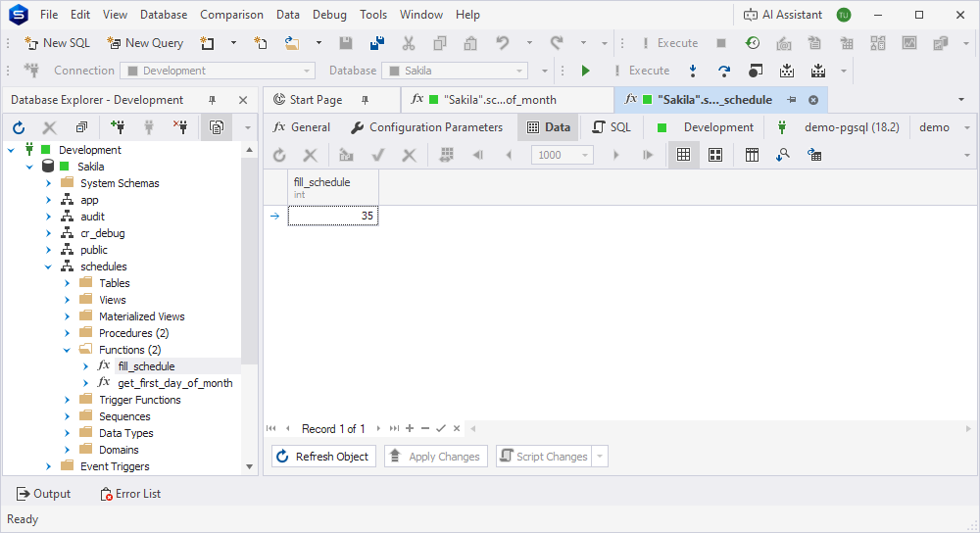Go to first page icon in grid toolbar

(x=478, y=155)
